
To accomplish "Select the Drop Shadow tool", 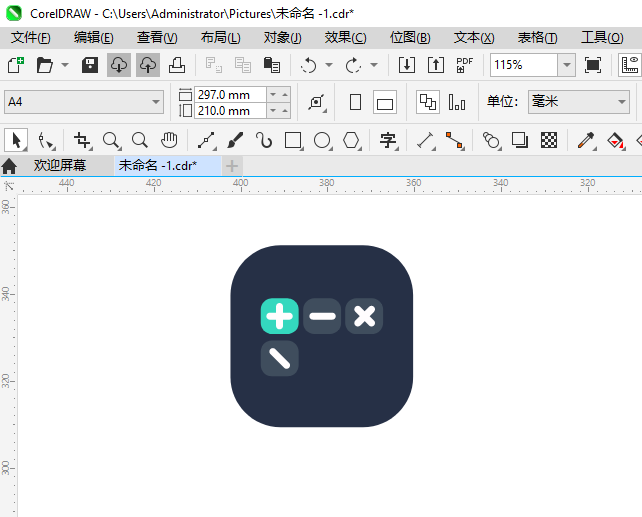I will pos(520,140).
